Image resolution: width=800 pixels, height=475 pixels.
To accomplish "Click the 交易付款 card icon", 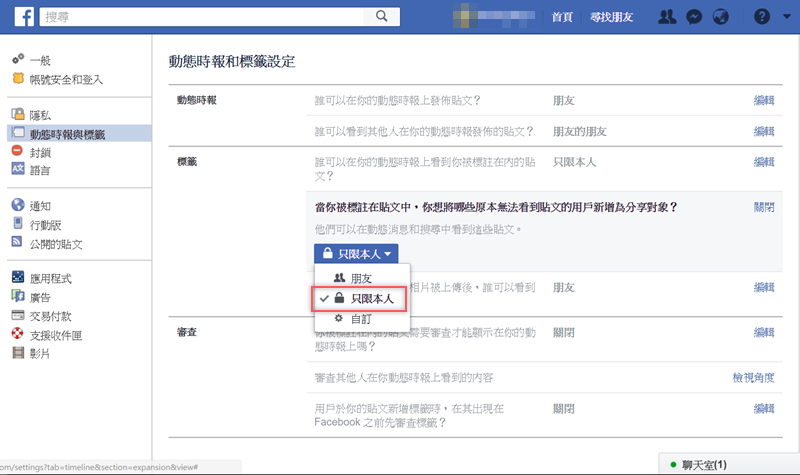I will tap(18, 315).
